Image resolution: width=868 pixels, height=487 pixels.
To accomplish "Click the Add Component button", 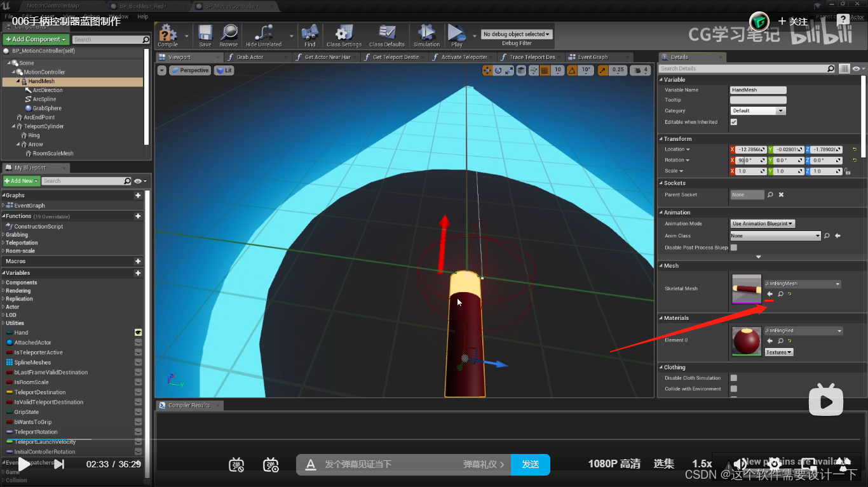I will pos(35,39).
